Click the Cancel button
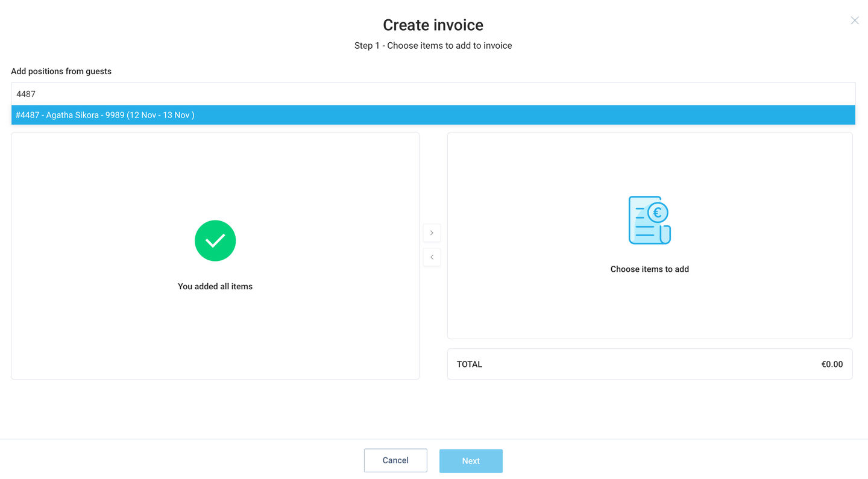The height and width of the screenshot is (479, 868). (395, 460)
